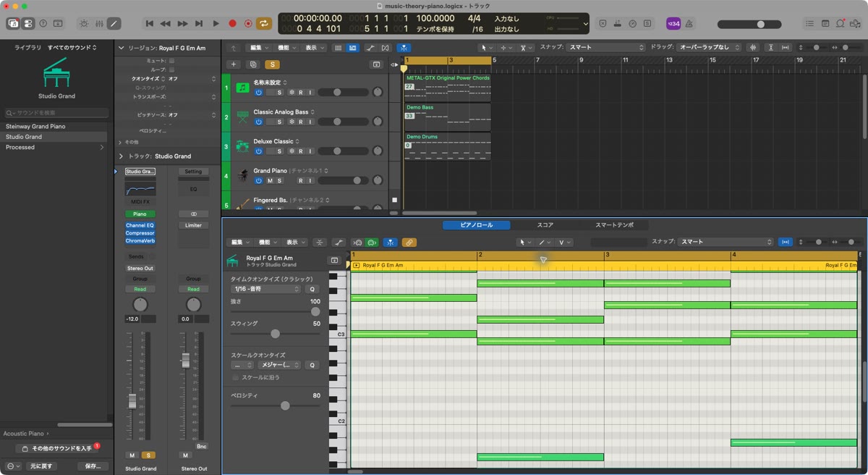Toggle the piano roll yellow Link icon
The width and height of the screenshot is (868, 475).
(x=409, y=243)
